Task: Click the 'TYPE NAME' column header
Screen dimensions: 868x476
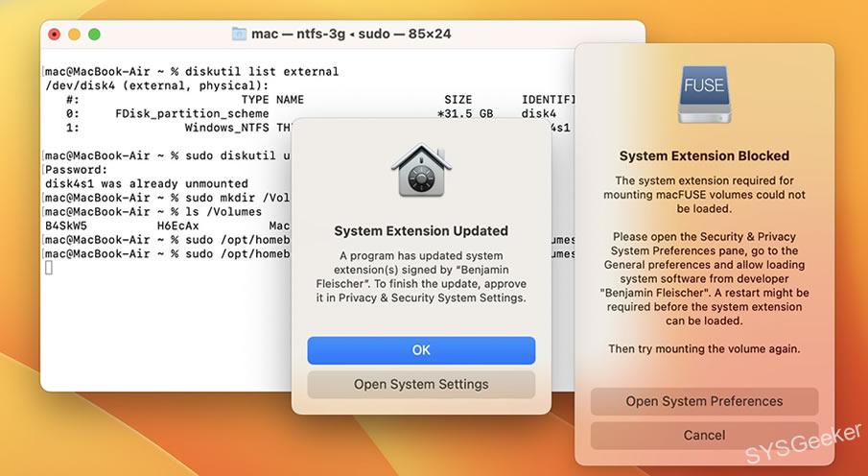Action: pyautogui.click(x=272, y=100)
